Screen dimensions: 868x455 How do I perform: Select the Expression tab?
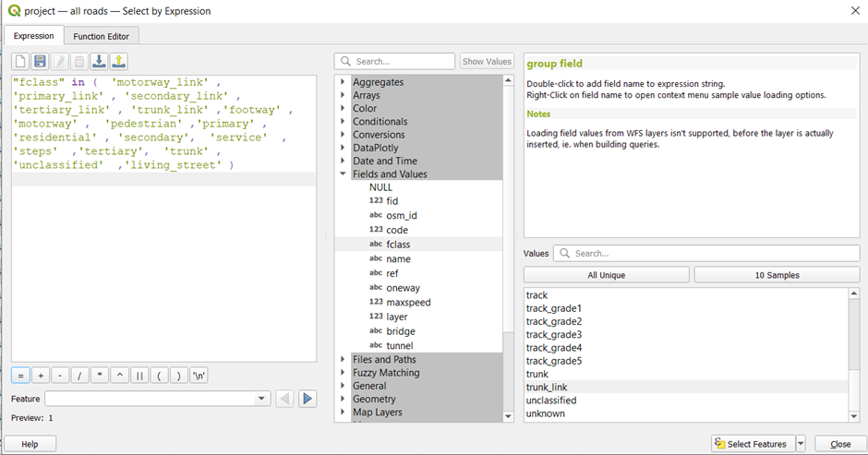tap(33, 36)
